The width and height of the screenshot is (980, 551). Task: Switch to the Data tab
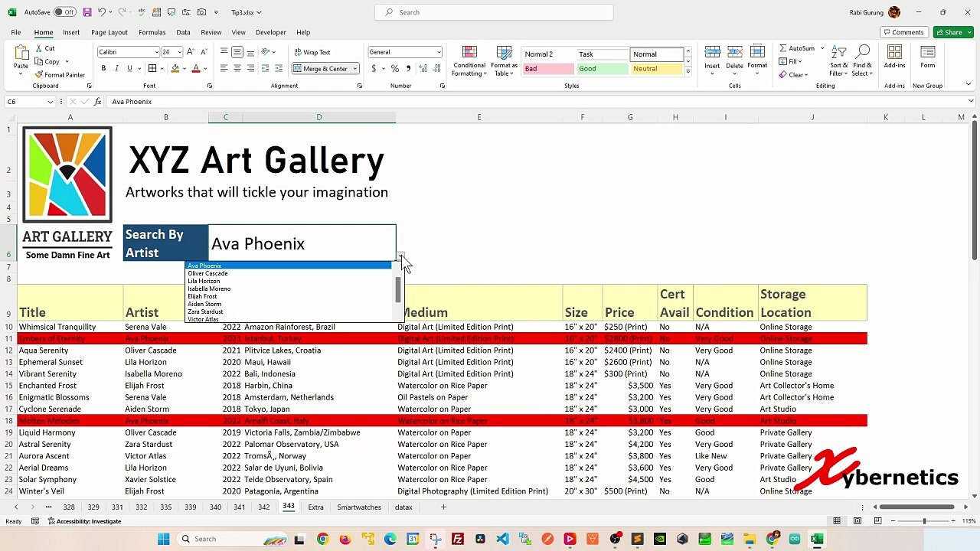(183, 32)
